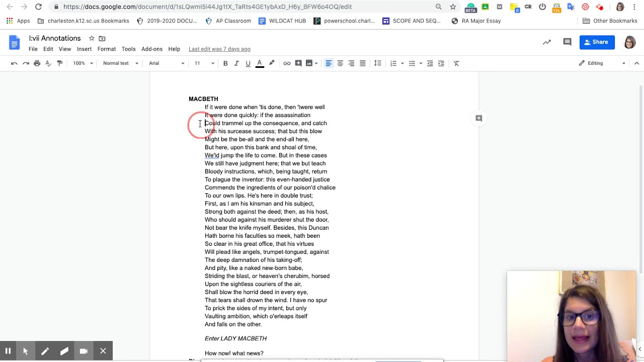Open 'Last edit was 7 days ago' link
Image resolution: width=644 pixels, height=362 pixels.
pos(219,49)
